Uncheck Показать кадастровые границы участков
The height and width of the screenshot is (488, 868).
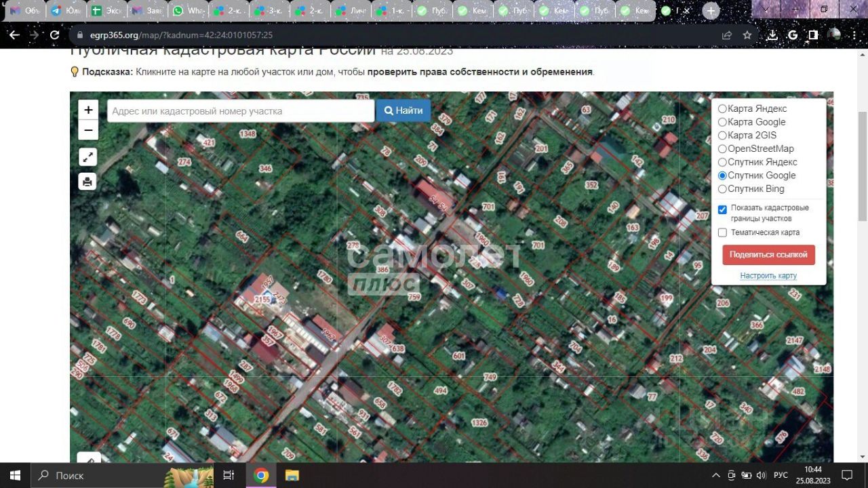click(x=722, y=209)
